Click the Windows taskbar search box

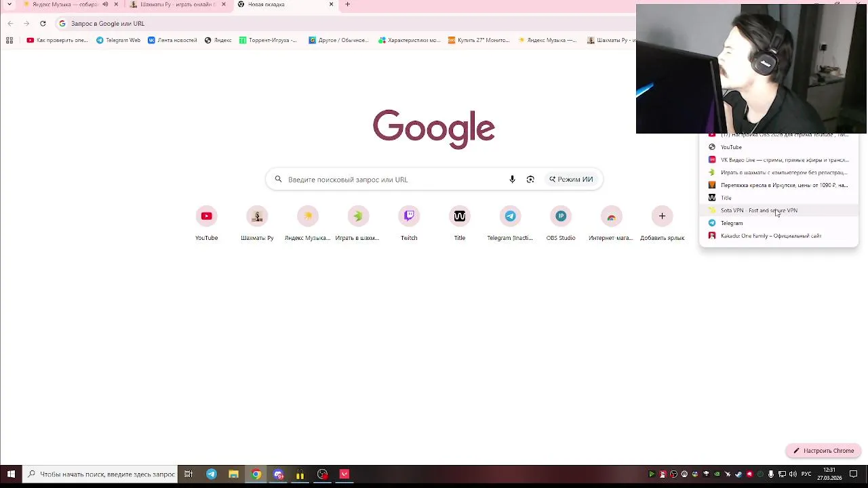pos(100,474)
